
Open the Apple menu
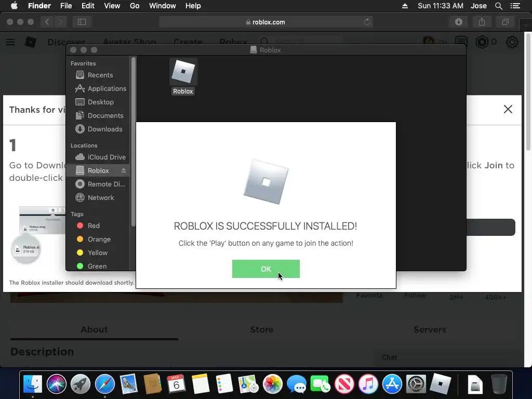[14, 6]
